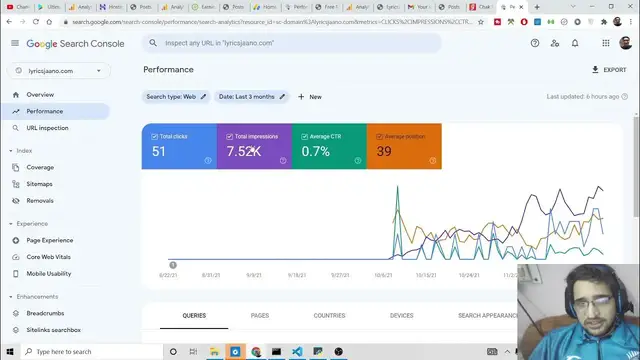Open Chrome tab search chevron
This screenshot has width=640, height=360.
573,7
